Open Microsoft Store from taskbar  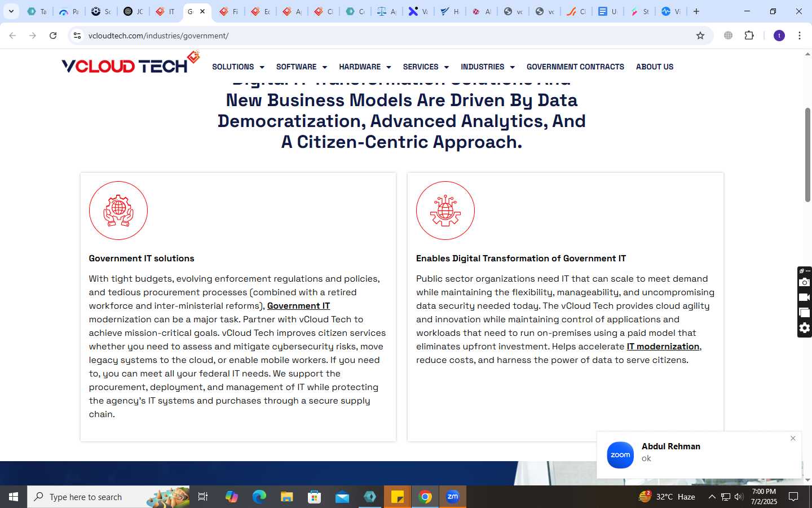coord(315,497)
